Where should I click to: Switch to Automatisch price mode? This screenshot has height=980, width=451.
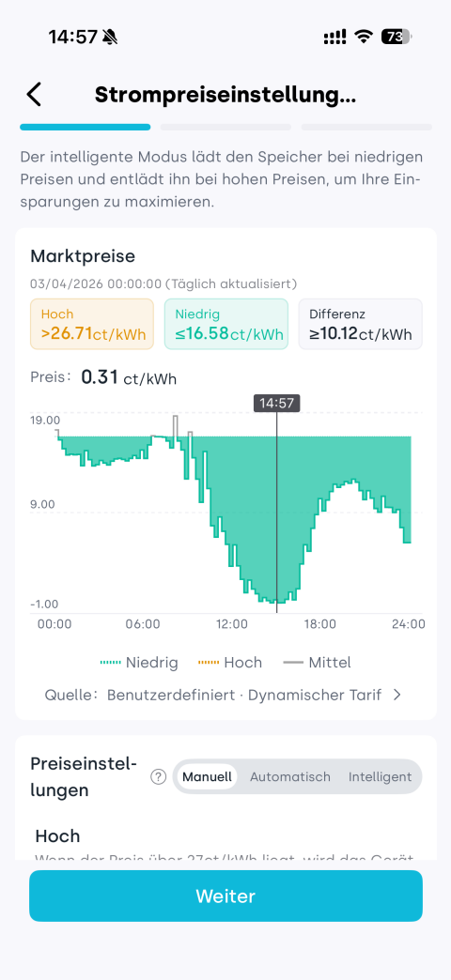click(x=290, y=777)
